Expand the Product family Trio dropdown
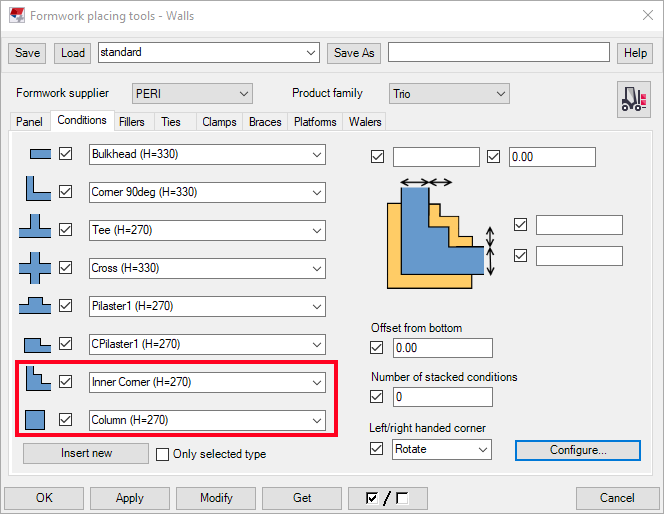The height and width of the screenshot is (514, 664). coord(449,93)
